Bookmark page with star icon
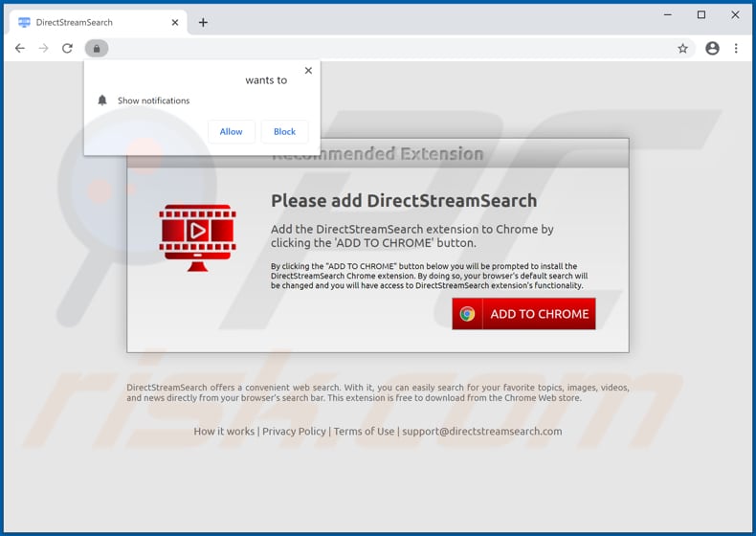The width and height of the screenshot is (756, 536). point(682,48)
